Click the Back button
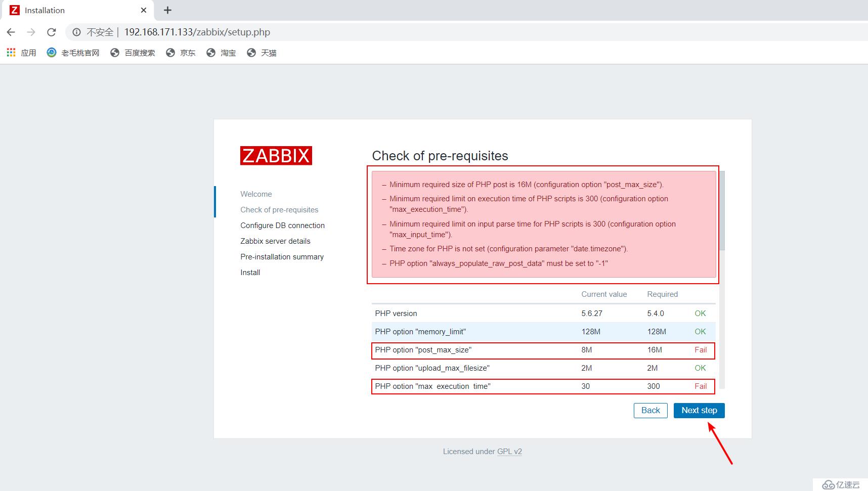Viewport: 868px width, 491px height. pos(650,411)
